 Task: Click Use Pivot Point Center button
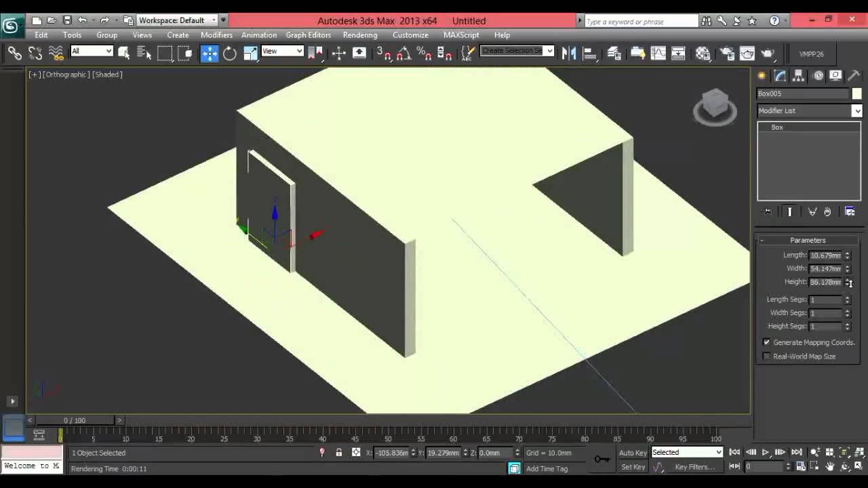315,53
